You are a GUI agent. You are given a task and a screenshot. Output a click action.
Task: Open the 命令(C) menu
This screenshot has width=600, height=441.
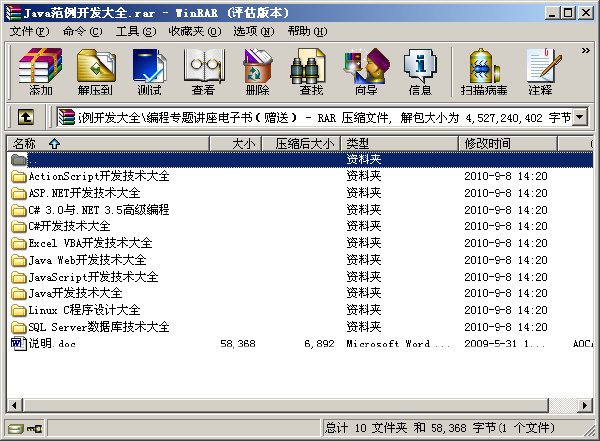pyautogui.click(x=82, y=31)
